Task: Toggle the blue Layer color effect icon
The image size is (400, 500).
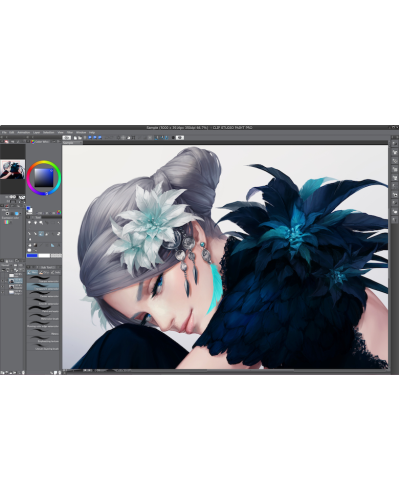Action: point(17,213)
